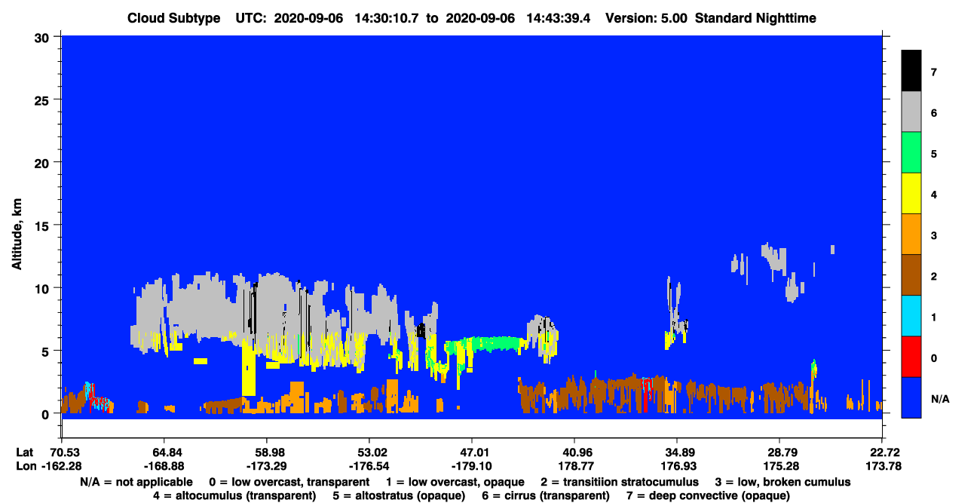Select the orange colorbar swatch for type 3
Viewport: 980px width, 503px height.
point(911,234)
